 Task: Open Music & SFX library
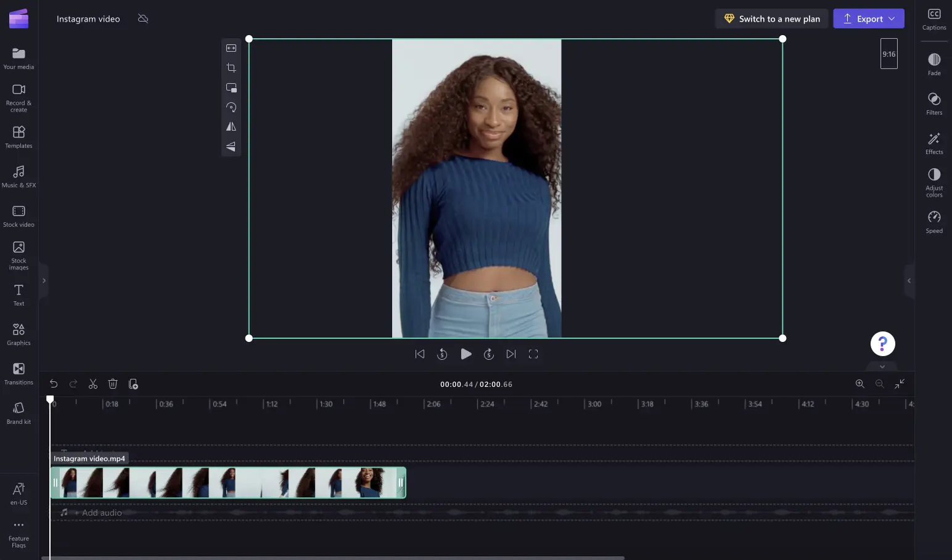click(x=18, y=177)
